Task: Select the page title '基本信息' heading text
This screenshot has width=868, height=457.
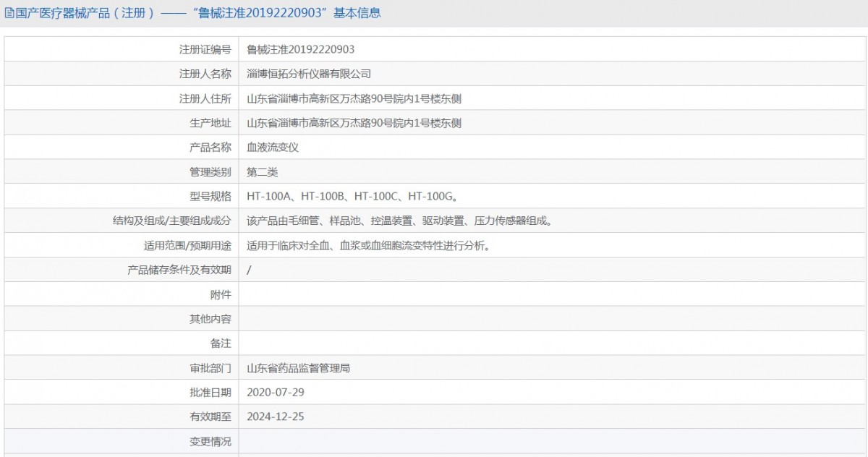Action: coord(357,13)
